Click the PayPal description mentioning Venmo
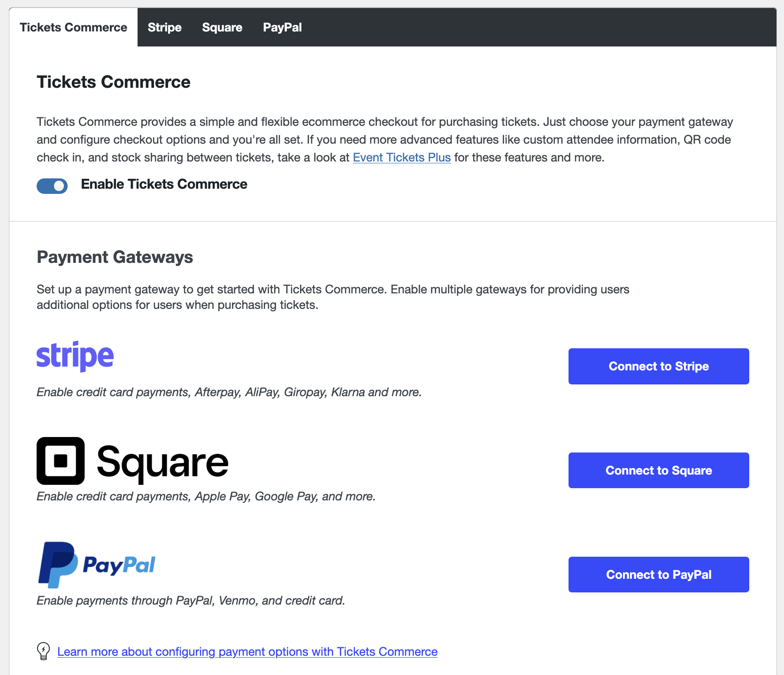The image size is (784, 675). click(191, 600)
